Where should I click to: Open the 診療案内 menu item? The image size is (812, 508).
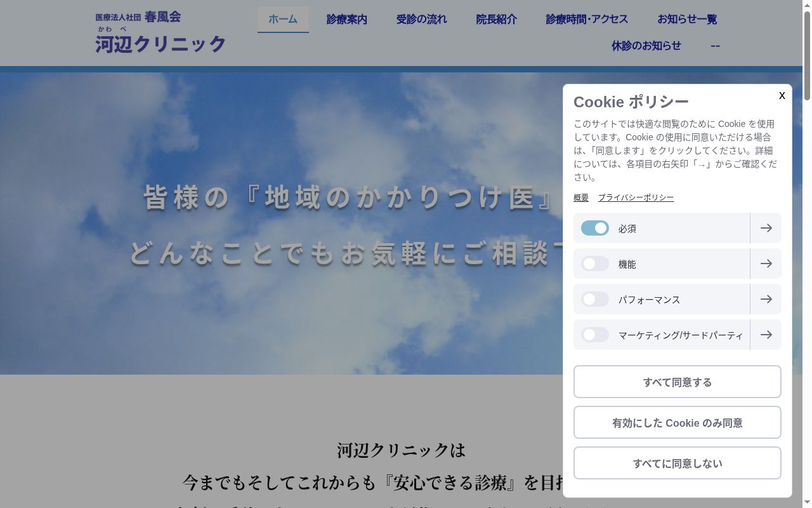347,19
